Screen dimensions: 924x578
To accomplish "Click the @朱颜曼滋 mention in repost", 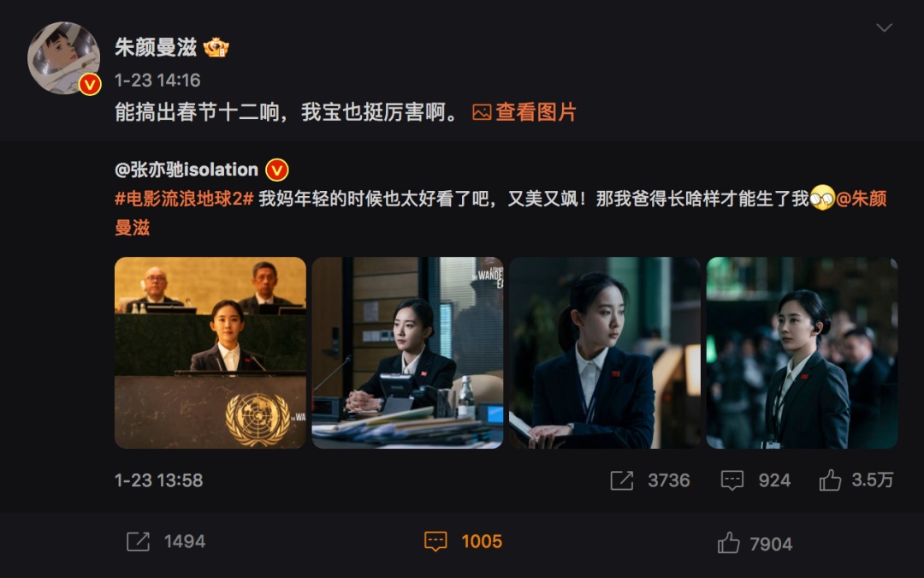I will point(861,199).
